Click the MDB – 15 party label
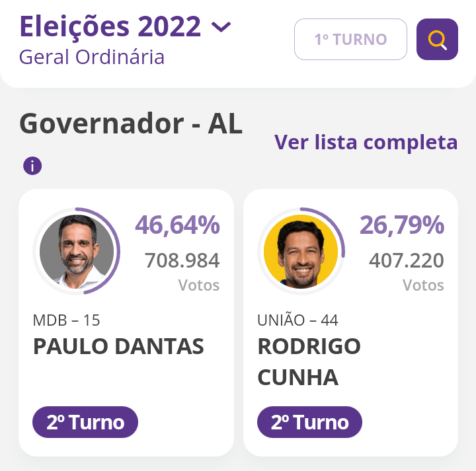The width and height of the screenshot is (476, 471). (x=67, y=320)
